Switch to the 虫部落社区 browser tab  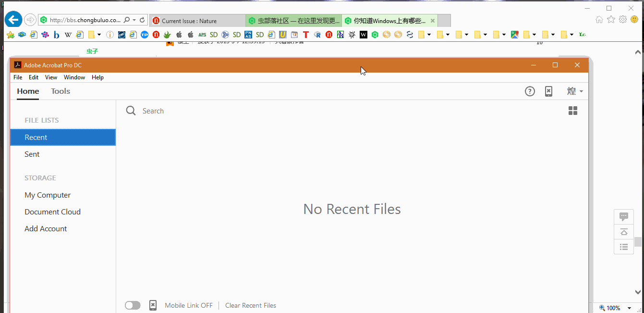pos(293,21)
